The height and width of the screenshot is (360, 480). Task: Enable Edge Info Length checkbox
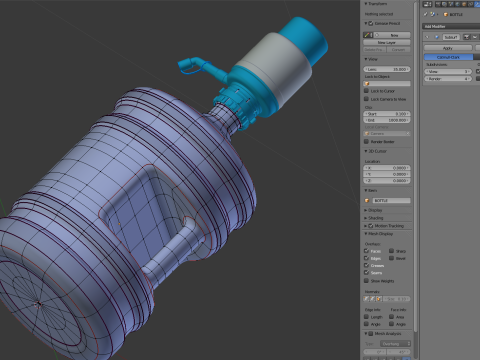[x=367, y=317]
